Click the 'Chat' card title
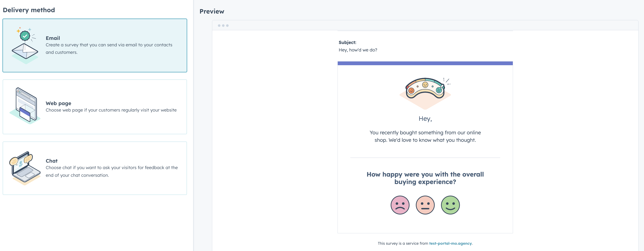The width and height of the screenshot is (644, 251). point(52,161)
